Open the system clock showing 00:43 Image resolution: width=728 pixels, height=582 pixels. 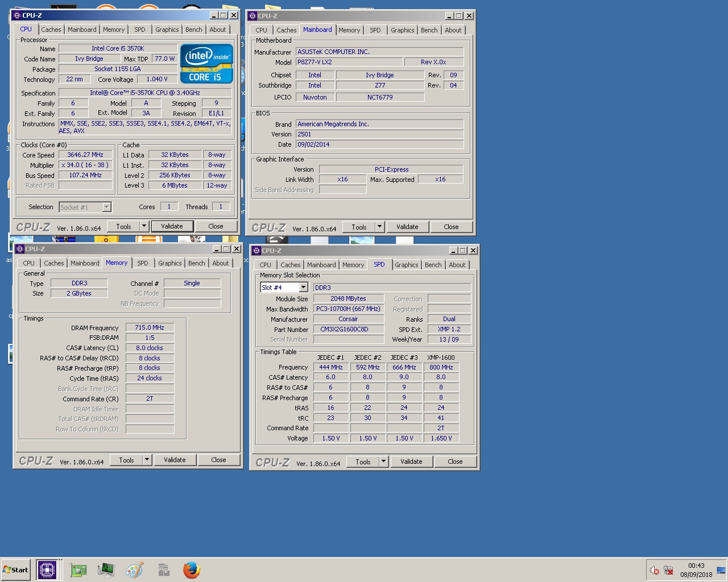(x=696, y=570)
